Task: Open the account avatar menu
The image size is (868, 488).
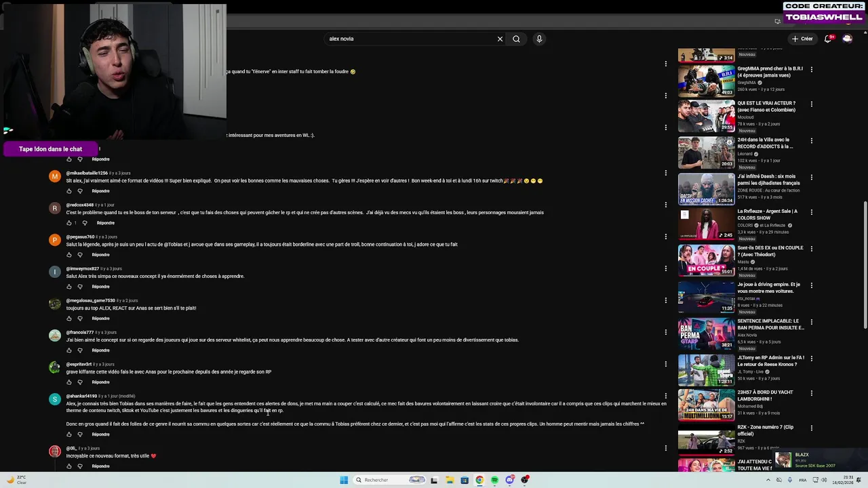Action: coord(847,39)
